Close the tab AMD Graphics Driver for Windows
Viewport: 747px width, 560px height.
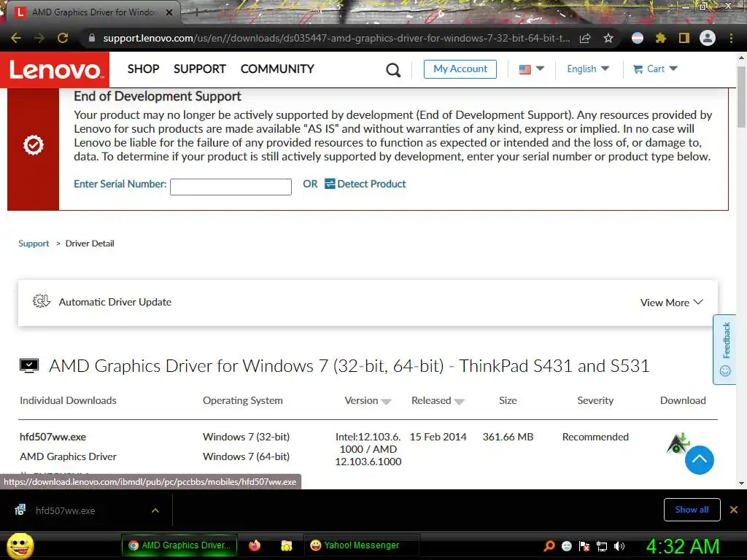pos(169,12)
